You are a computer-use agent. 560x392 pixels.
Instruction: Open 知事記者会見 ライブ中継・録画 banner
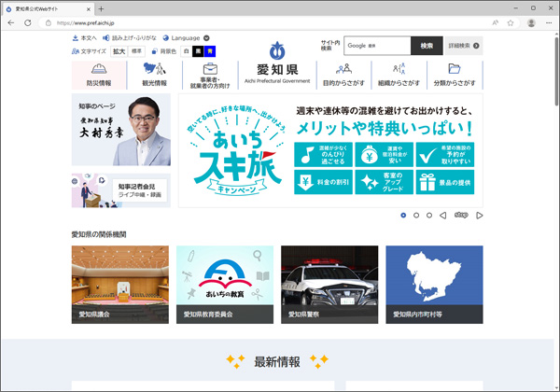point(121,190)
